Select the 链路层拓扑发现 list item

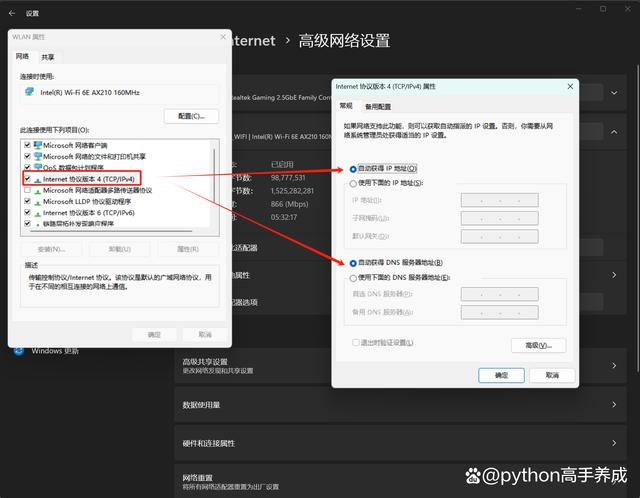[x=78, y=224]
